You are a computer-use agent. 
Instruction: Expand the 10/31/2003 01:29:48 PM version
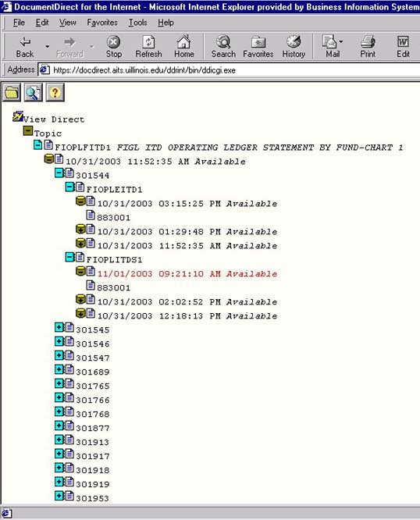point(80,229)
